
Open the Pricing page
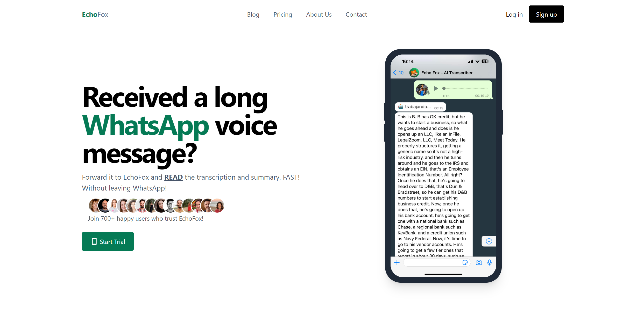tap(282, 15)
